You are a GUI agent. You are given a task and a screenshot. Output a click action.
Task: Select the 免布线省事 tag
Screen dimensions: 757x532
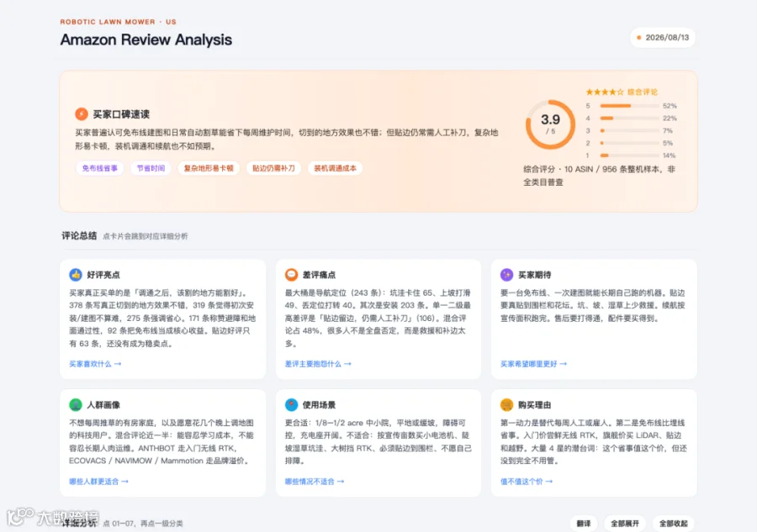click(x=99, y=168)
